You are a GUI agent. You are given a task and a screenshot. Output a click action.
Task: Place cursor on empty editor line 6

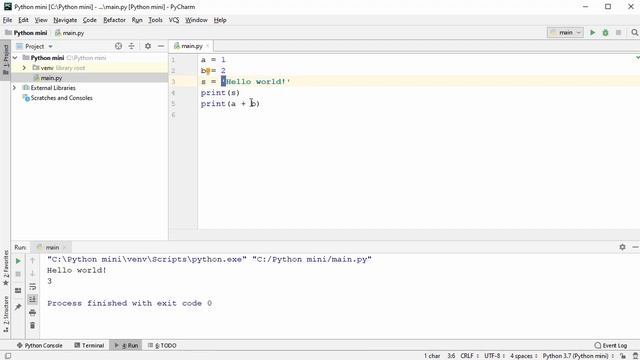click(418, 115)
